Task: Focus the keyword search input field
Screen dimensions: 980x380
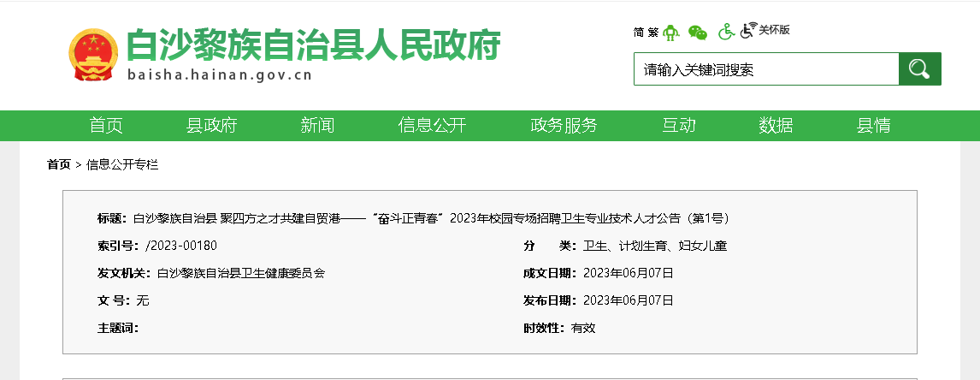Action: click(766, 68)
